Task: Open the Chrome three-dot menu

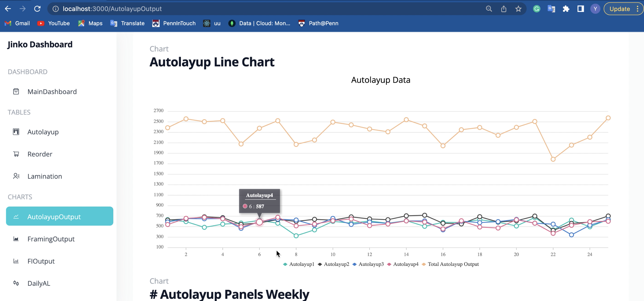Action: click(637, 9)
